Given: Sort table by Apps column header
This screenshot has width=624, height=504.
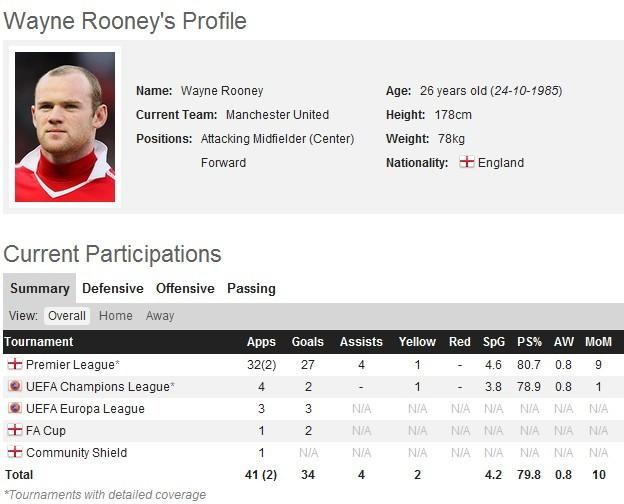Looking at the screenshot, I should 261,342.
